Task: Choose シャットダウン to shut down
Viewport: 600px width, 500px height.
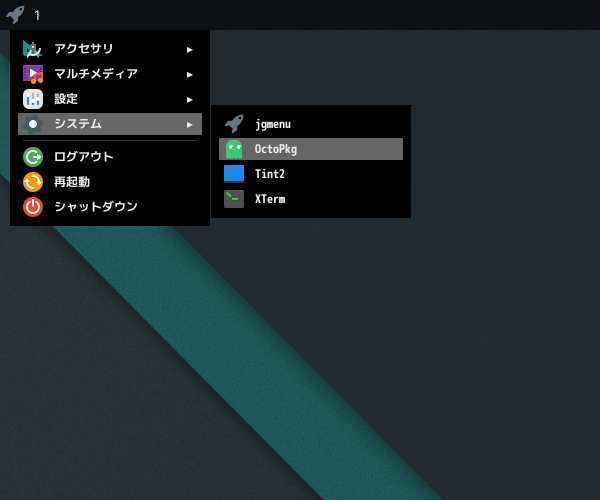Action: (110, 207)
